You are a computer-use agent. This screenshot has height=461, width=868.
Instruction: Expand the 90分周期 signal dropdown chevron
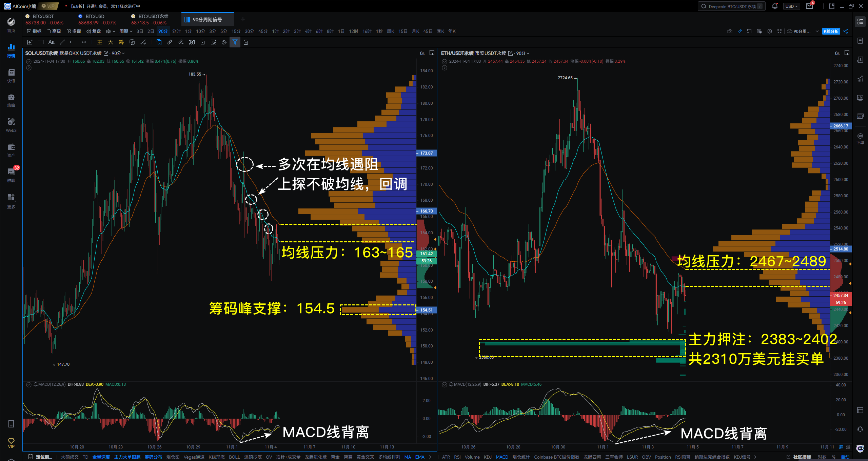[817, 31]
